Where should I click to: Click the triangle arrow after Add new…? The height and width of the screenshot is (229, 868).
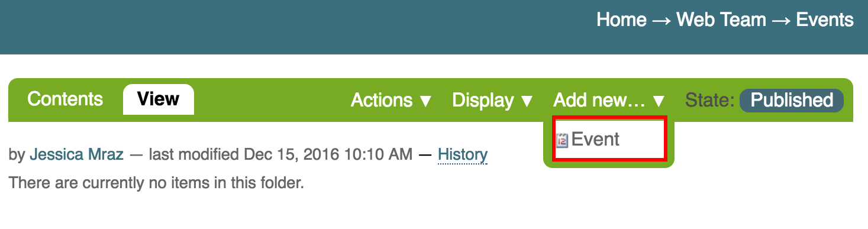(659, 101)
